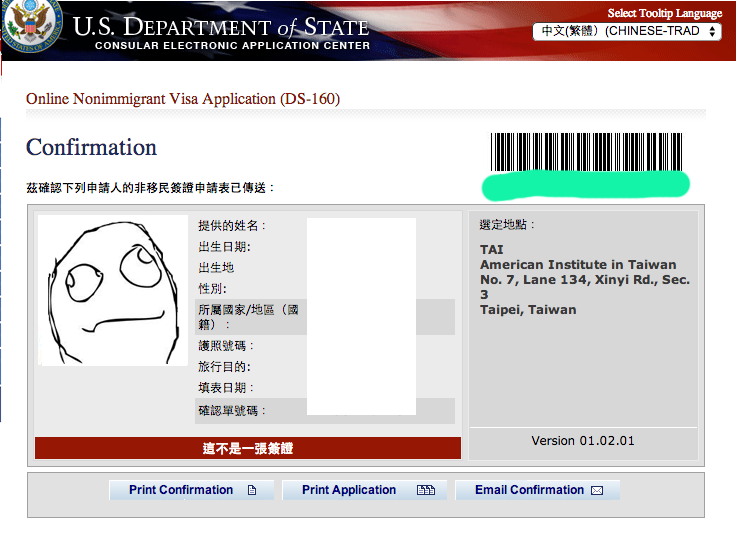The height and width of the screenshot is (533, 736).
Task: Click the Print Confirmation button
Action: point(192,490)
